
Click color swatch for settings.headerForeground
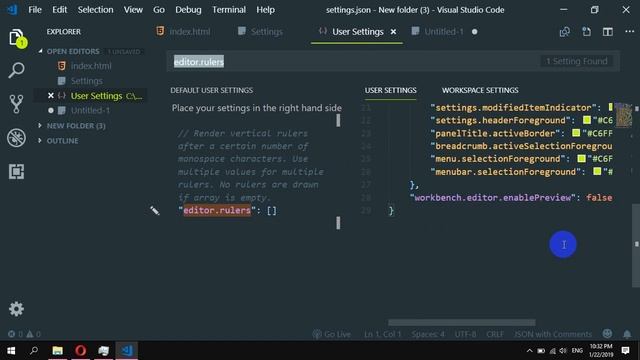[x=587, y=120]
